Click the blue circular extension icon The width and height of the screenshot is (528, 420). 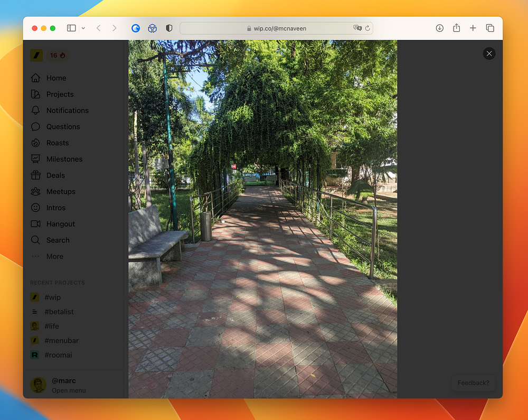point(136,29)
